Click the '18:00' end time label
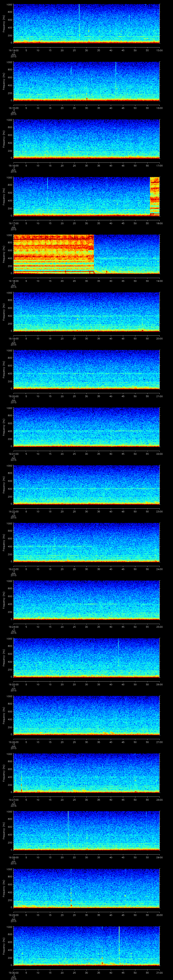173x980 pixels. coord(160,223)
